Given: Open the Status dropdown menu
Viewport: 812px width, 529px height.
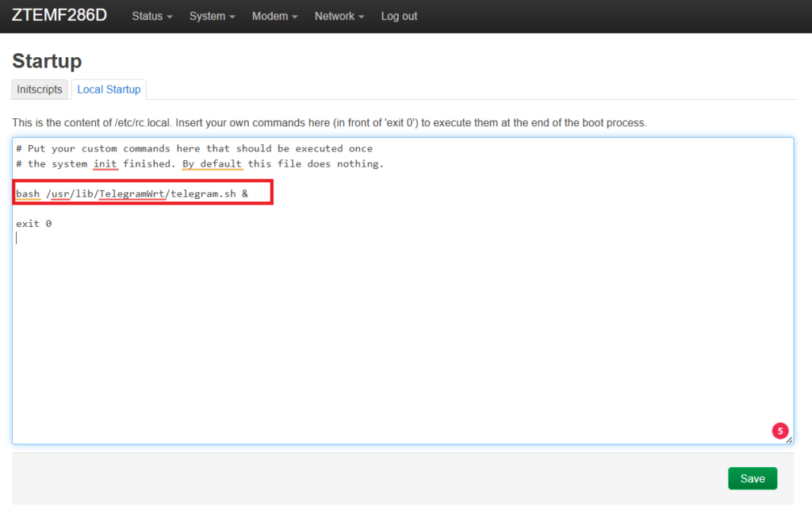Looking at the screenshot, I should (151, 16).
